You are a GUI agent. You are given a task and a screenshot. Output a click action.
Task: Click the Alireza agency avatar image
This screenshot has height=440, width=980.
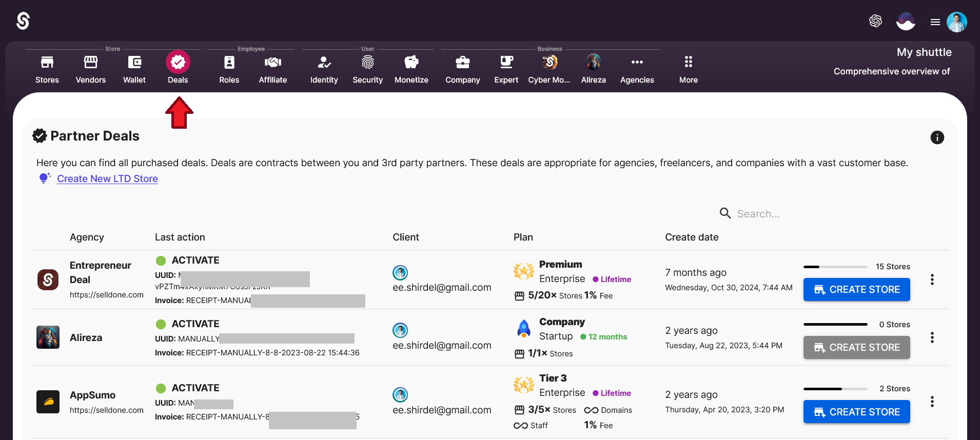coord(48,337)
